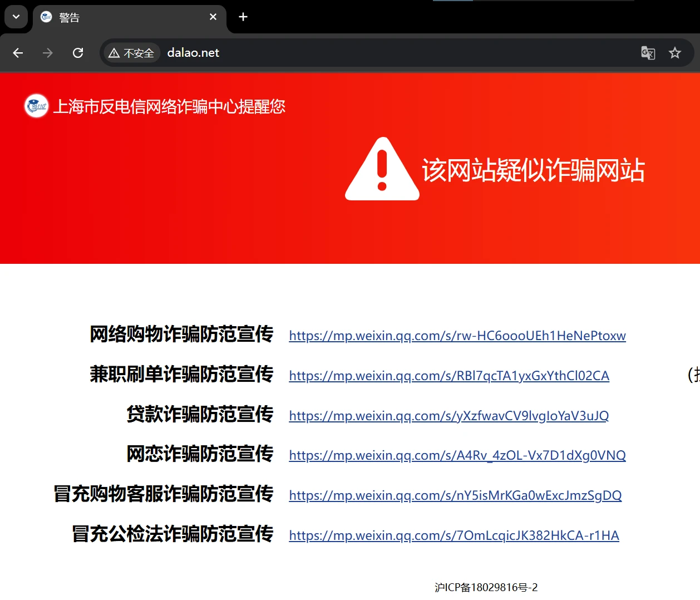Open a new tab with plus button

pyautogui.click(x=243, y=17)
